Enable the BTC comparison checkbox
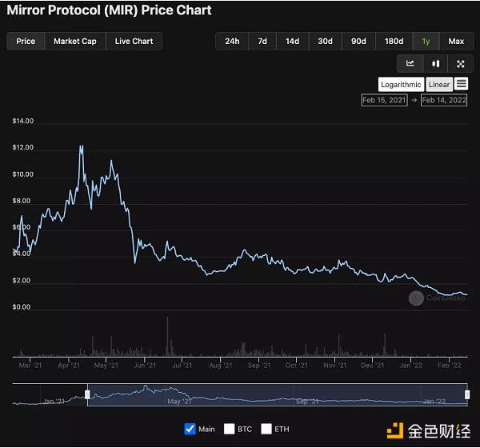The width and height of the screenshot is (480, 448). point(230,429)
